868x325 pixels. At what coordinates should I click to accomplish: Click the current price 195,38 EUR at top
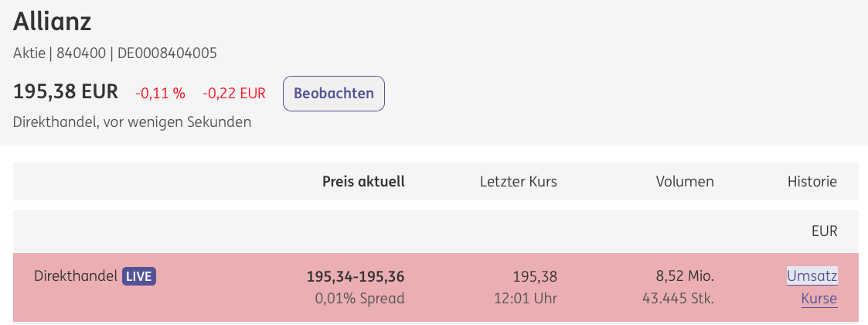pyautogui.click(x=66, y=92)
